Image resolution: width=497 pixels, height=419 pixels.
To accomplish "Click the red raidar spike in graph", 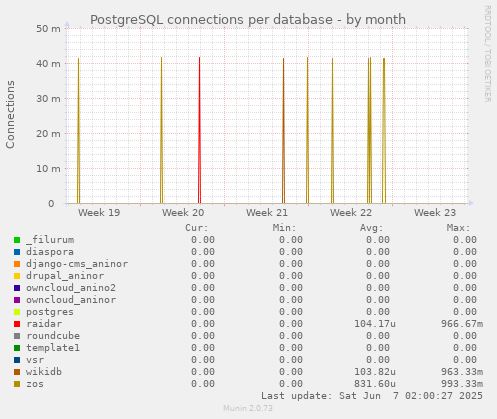I will (x=199, y=130).
